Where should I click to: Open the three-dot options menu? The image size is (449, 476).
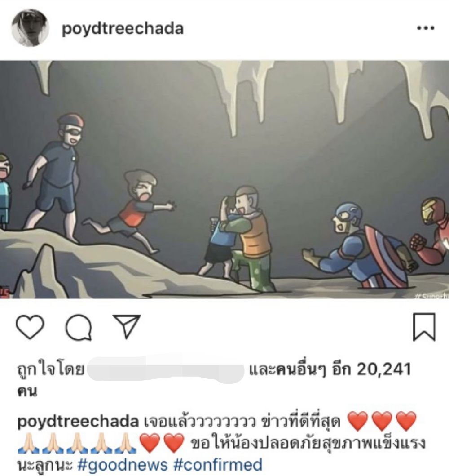pos(426,28)
